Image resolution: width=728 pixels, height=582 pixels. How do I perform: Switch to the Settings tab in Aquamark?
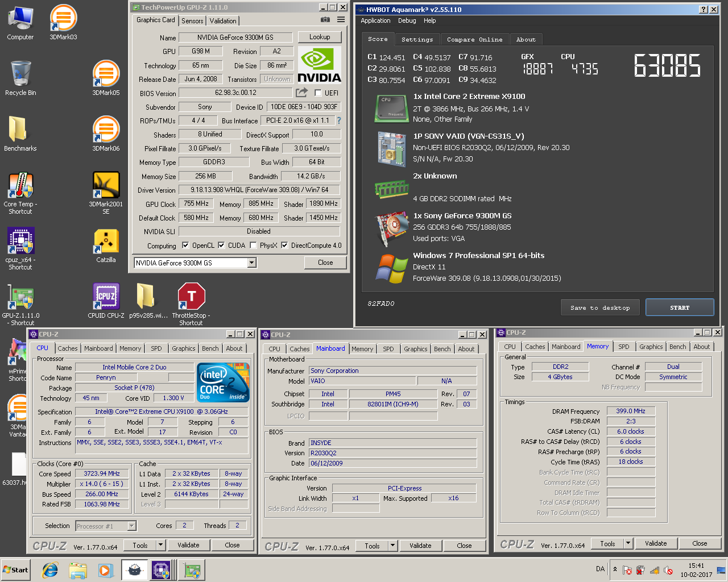tap(417, 39)
